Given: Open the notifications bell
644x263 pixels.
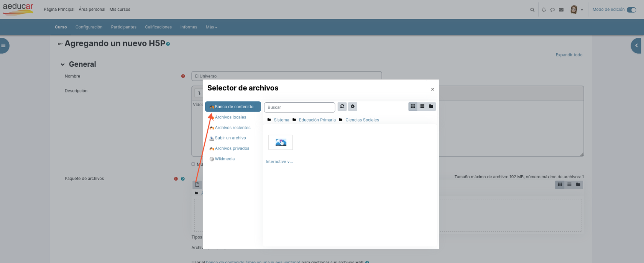Looking at the screenshot, I should click(544, 10).
